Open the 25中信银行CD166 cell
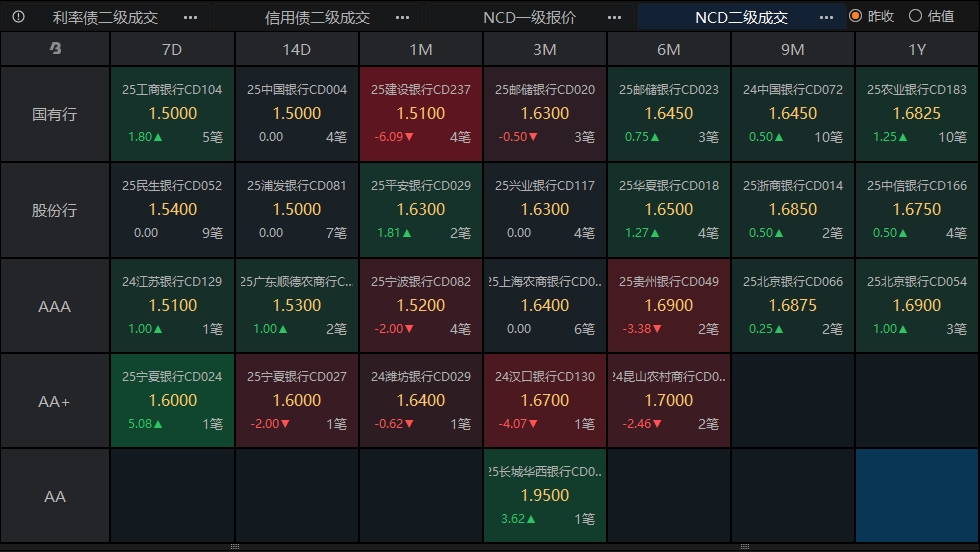 [917, 210]
